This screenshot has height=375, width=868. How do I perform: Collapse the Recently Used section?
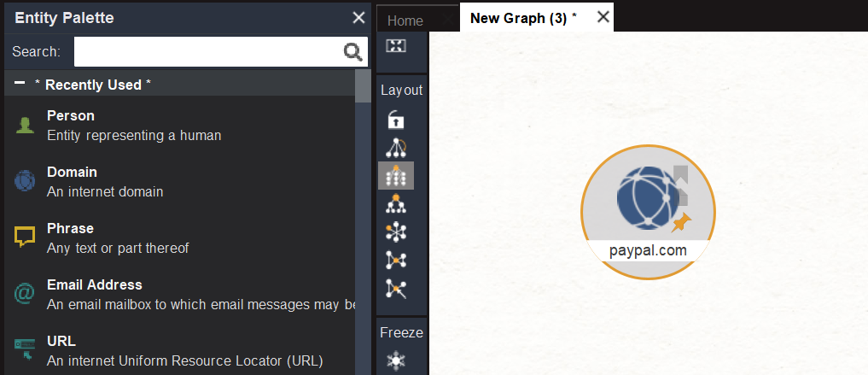(20, 83)
